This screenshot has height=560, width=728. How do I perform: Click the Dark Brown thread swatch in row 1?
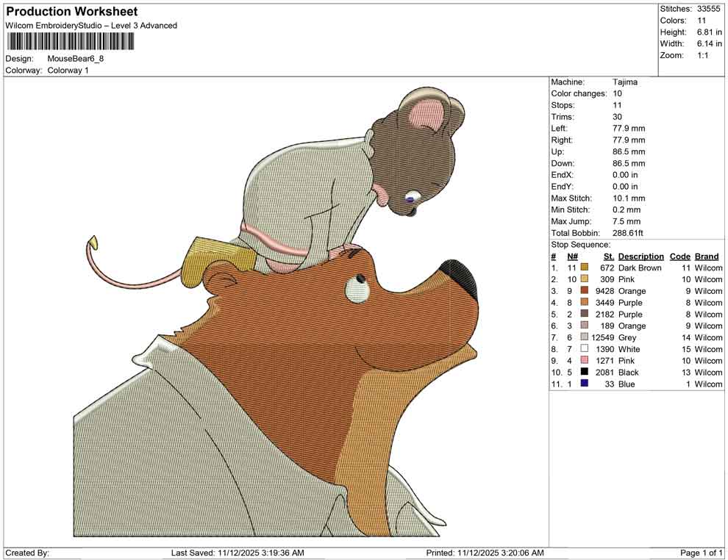click(583, 268)
